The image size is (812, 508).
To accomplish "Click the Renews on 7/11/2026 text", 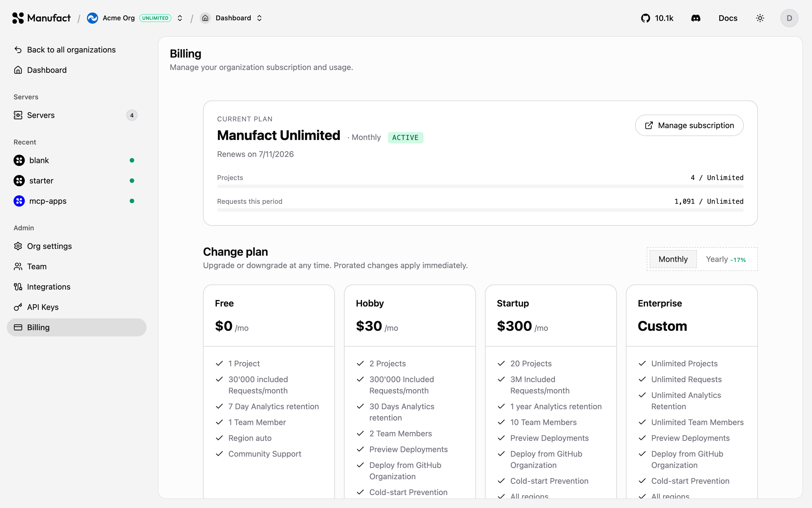I will [x=255, y=154].
